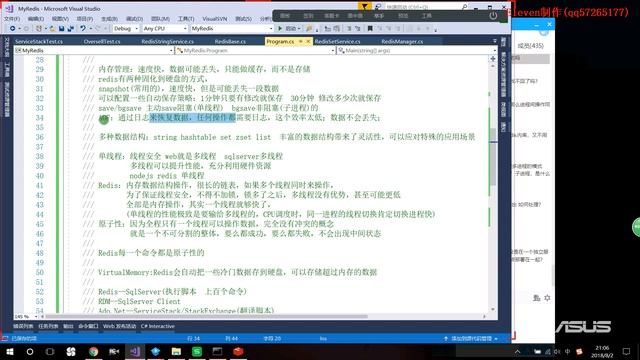Expand the open documents tab overflow list
The height and width of the screenshot is (360, 640).
(x=495, y=41)
